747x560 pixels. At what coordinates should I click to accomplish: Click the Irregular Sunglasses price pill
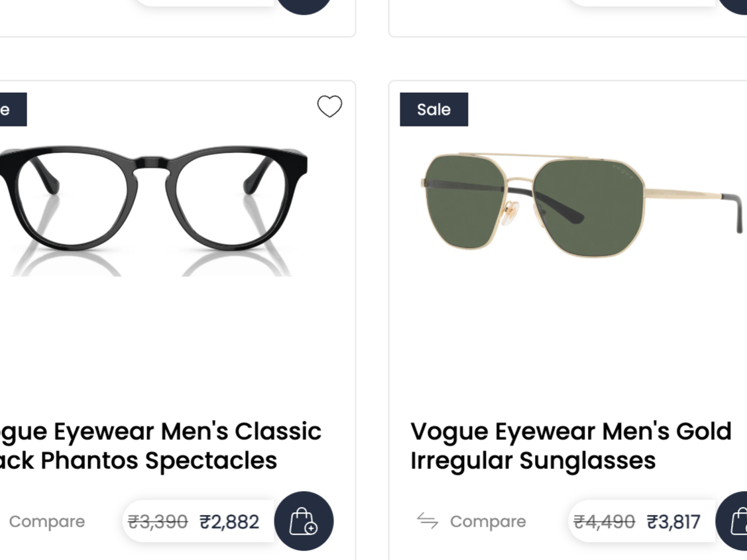(643, 521)
